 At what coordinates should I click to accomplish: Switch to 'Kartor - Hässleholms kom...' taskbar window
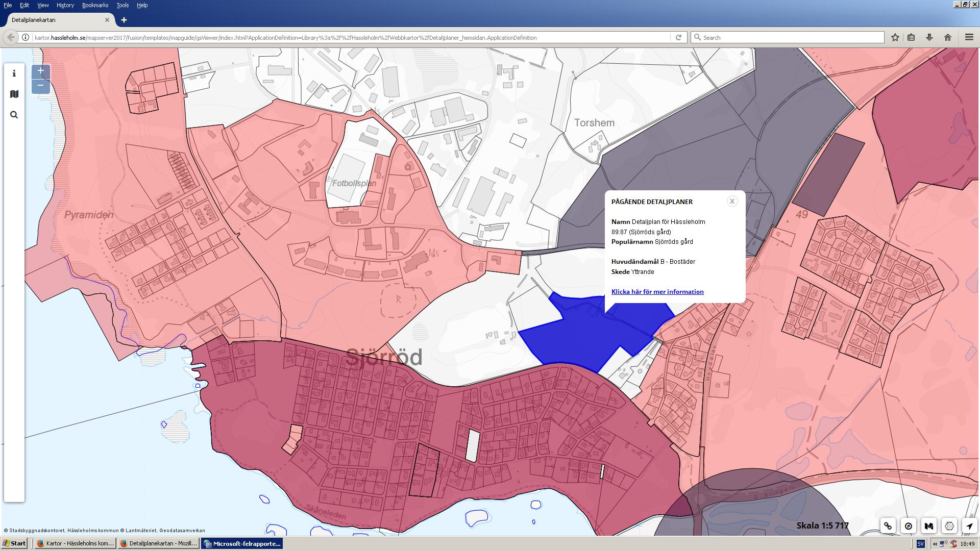pyautogui.click(x=76, y=543)
